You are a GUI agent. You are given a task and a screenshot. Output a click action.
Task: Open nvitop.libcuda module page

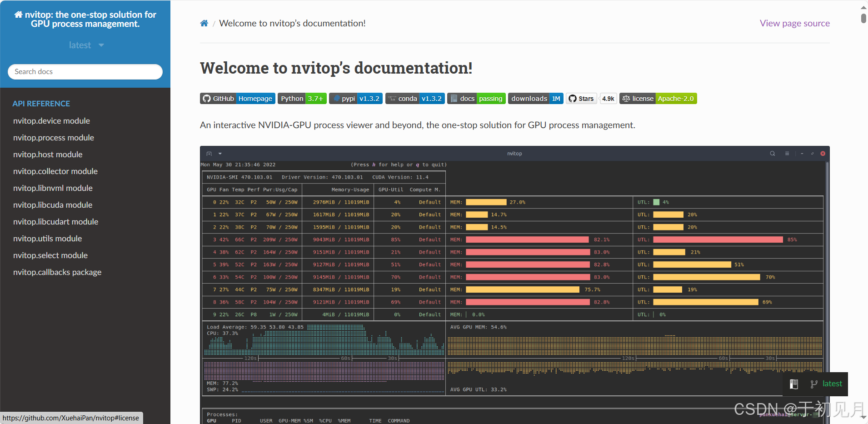[x=53, y=205]
